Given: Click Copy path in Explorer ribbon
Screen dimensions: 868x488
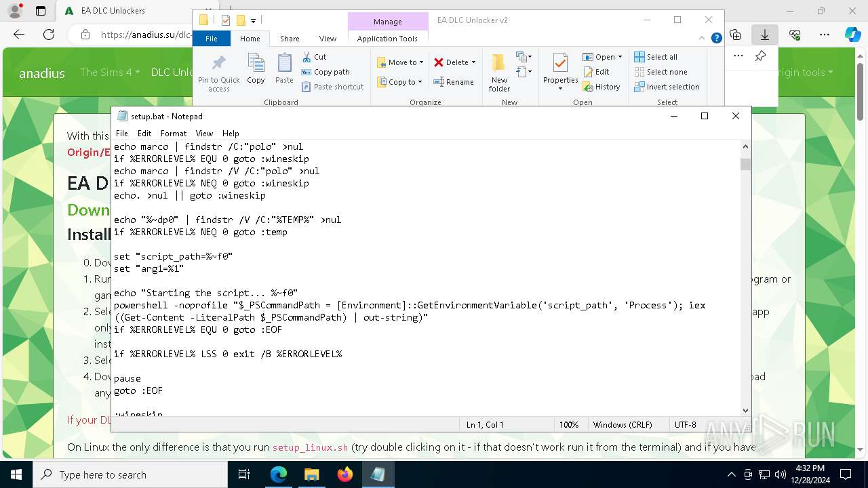Looking at the screenshot, I should click(325, 72).
